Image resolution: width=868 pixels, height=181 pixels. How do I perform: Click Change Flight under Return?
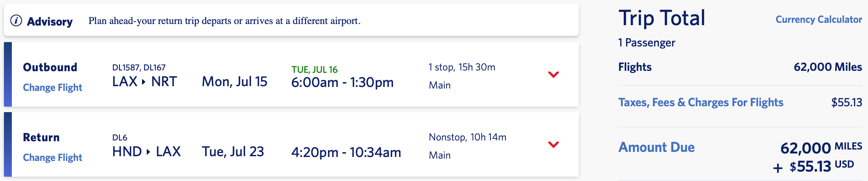[52, 157]
